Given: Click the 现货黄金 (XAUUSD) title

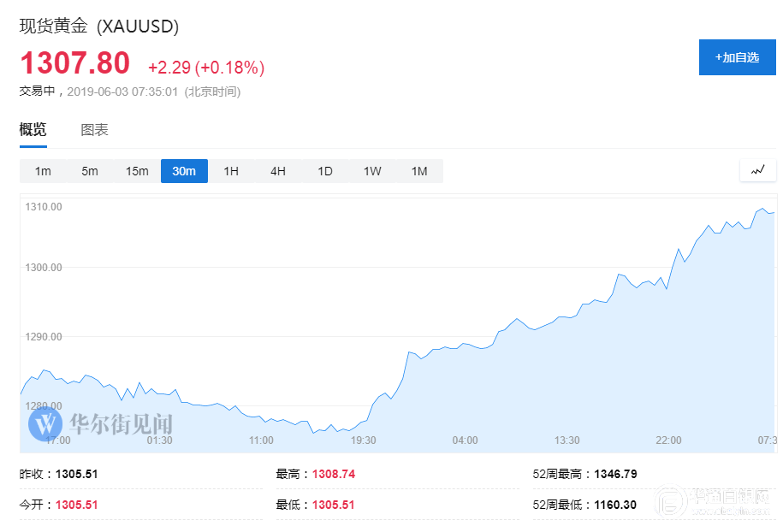Looking at the screenshot, I should point(99,27).
